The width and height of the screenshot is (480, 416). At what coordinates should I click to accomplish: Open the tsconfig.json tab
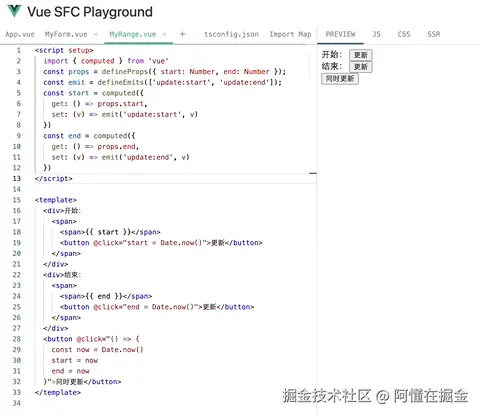point(231,34)
